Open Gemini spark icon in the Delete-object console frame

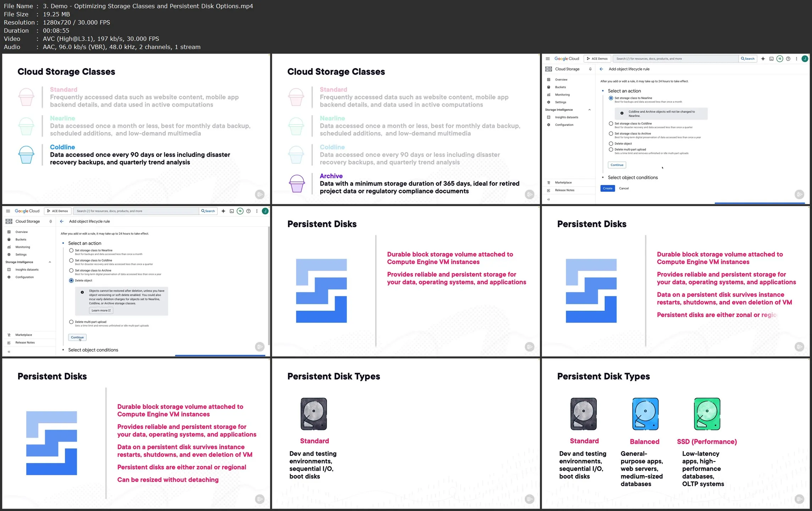coord(223,211)
